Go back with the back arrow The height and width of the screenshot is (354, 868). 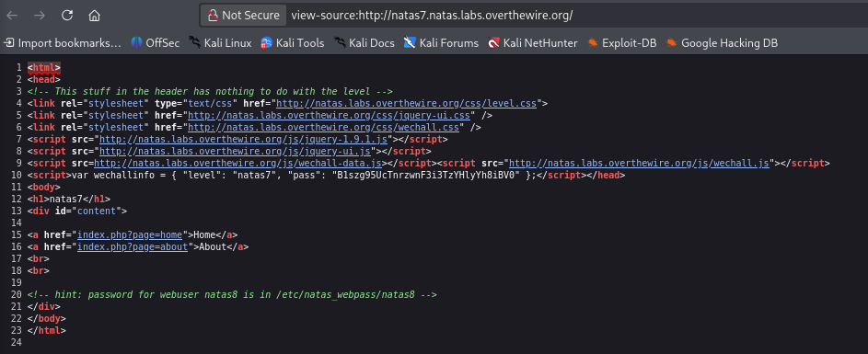click(12, 16)
